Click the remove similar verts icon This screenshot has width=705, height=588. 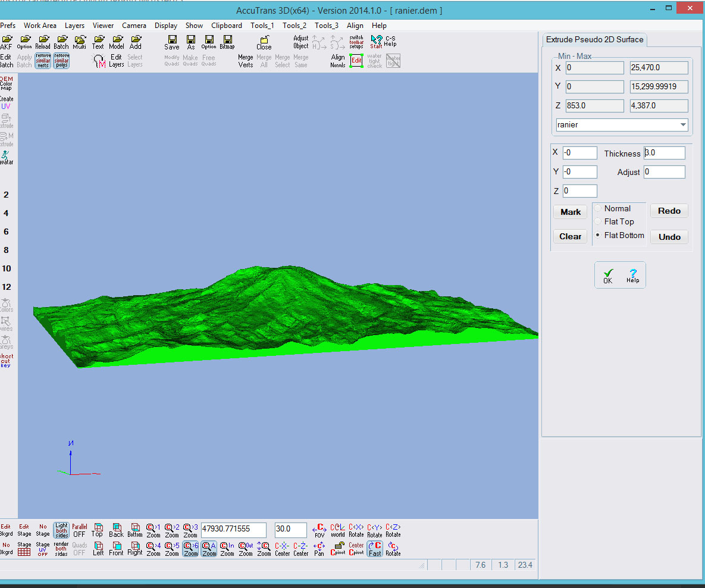click(42, 60)
